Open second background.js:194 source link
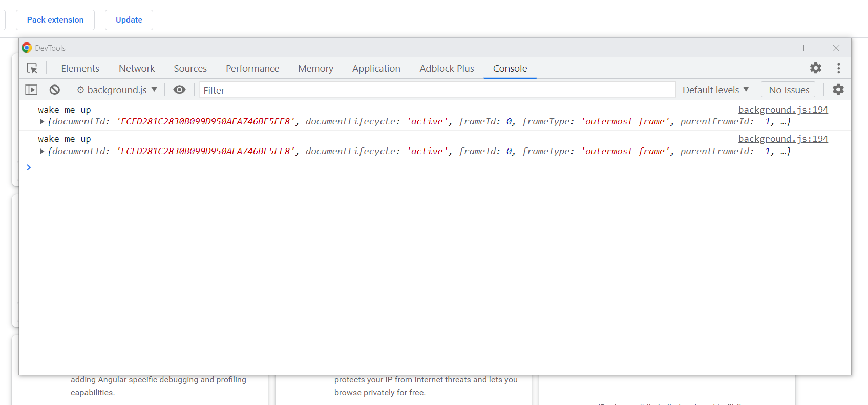 (783, 139)
